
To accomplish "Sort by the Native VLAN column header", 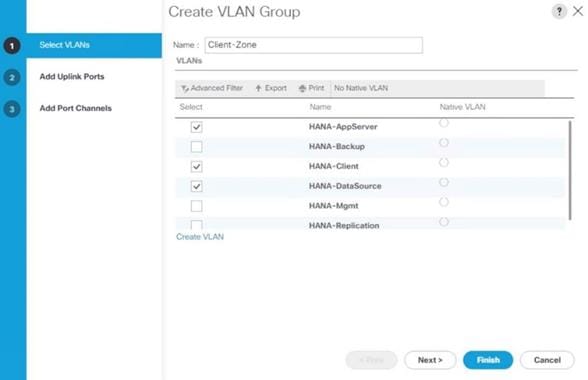I will tap(462, 107).
